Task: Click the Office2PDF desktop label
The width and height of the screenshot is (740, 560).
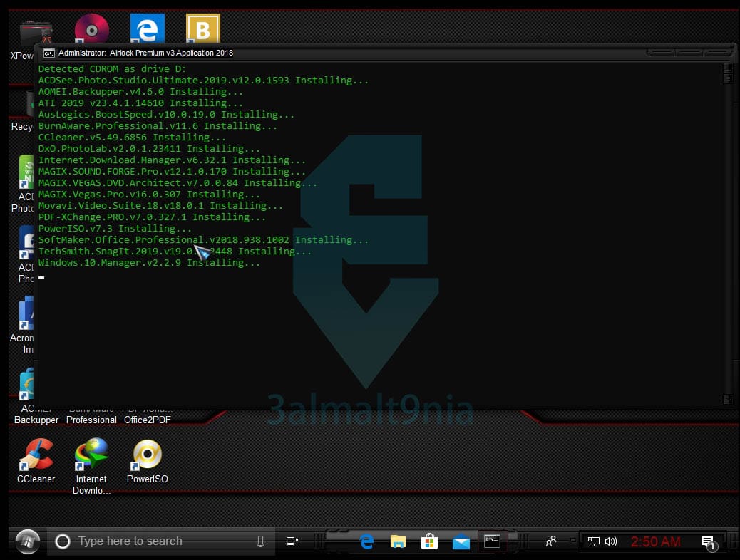Action: click(x=148, y=420)
